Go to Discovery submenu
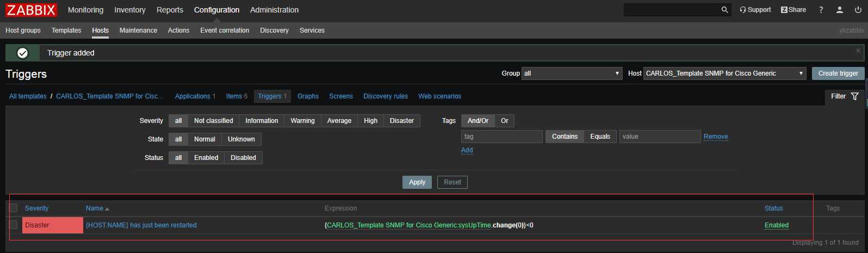868x253 pixels. [274, 30]
